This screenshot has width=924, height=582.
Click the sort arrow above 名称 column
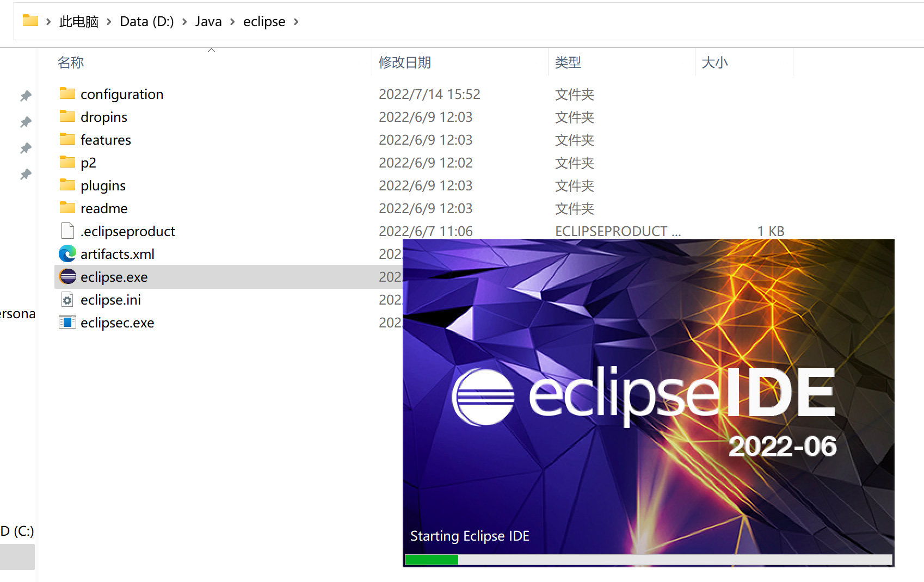point(212,51)
